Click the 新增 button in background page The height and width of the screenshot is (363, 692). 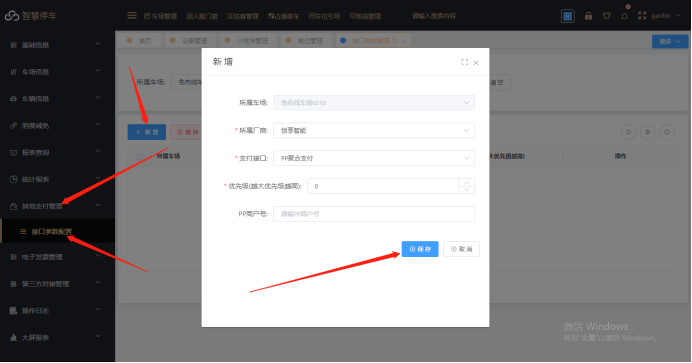(x=147, y=132)
